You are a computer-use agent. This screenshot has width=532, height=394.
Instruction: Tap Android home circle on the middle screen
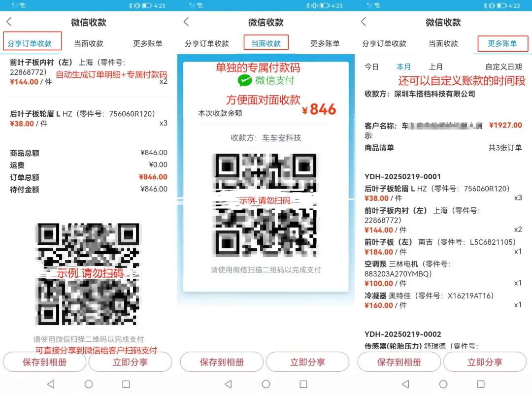pos(266,384)
